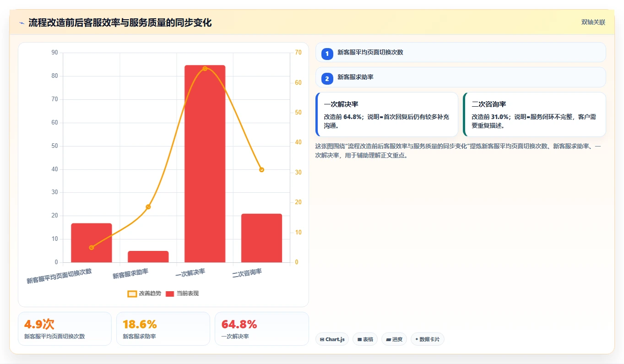Click right axis value 70
Viewport: 624px width, 364px height.
coord(298,53)
